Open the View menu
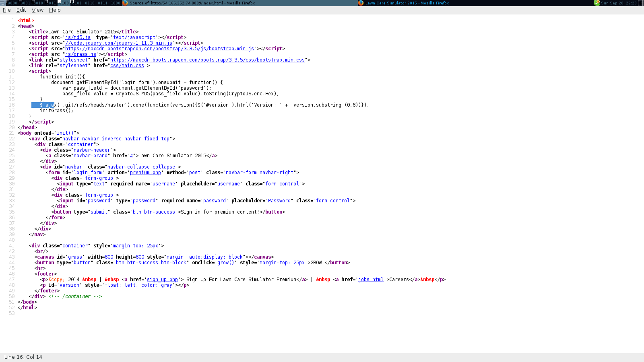 coord(37,10)
